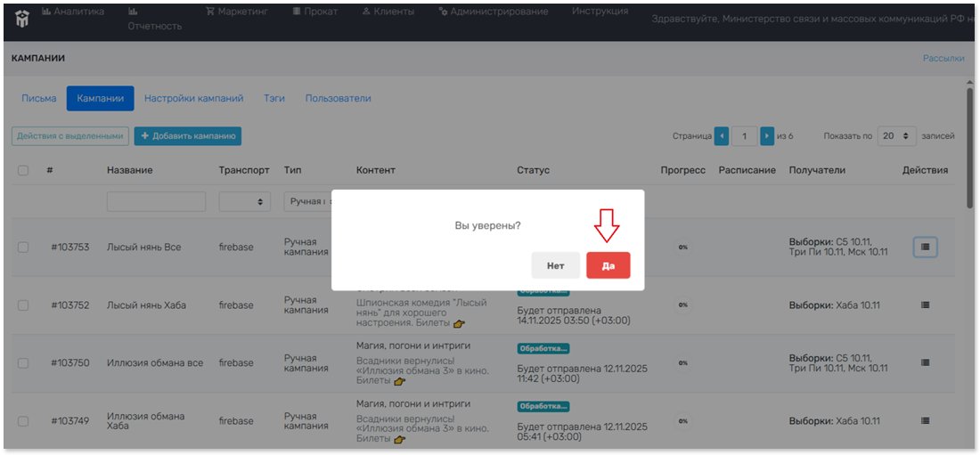Viewport: 980px width, 455px height.
Task: Open actions menu icon for campaign #103752
Action: coord(925,305)
